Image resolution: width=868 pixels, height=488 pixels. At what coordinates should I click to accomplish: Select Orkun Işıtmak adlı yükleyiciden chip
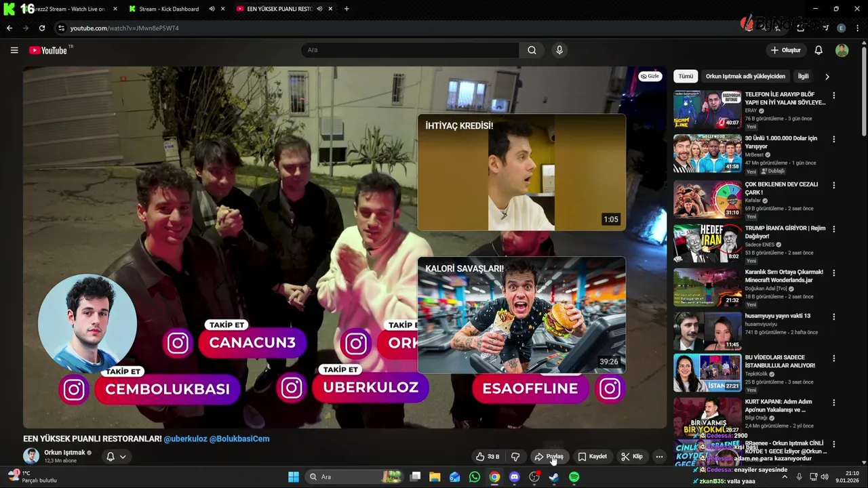745,77
